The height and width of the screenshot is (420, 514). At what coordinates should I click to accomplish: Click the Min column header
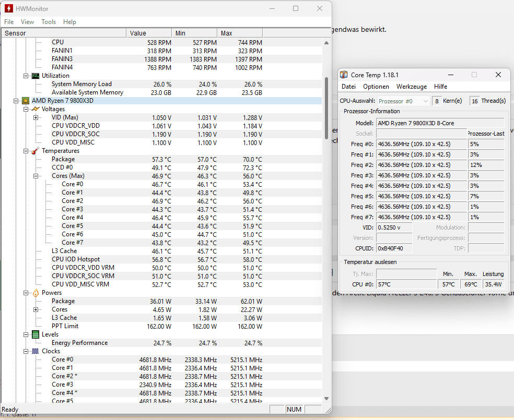point(194,33)
